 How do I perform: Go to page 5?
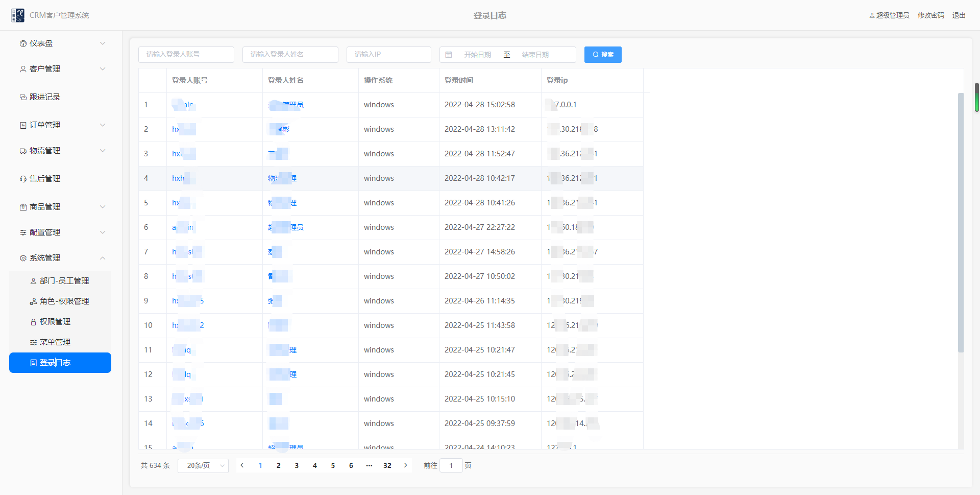333,465
